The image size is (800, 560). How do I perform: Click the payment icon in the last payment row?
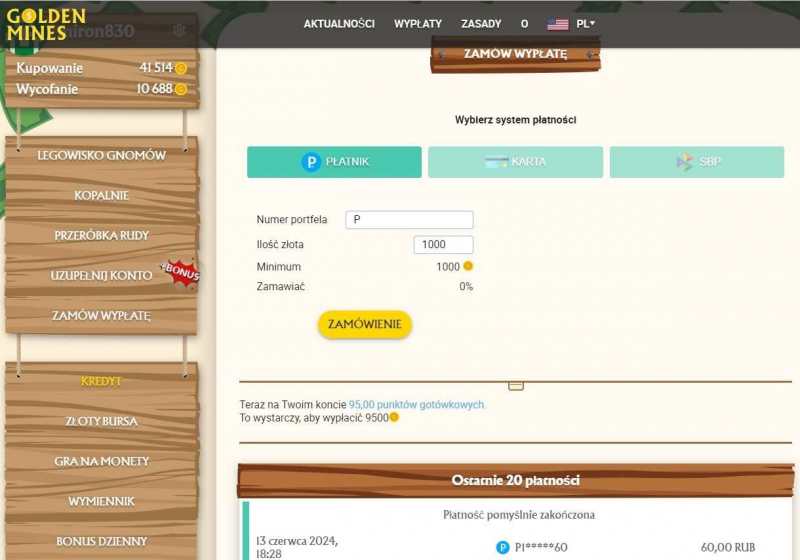[502, 547]
